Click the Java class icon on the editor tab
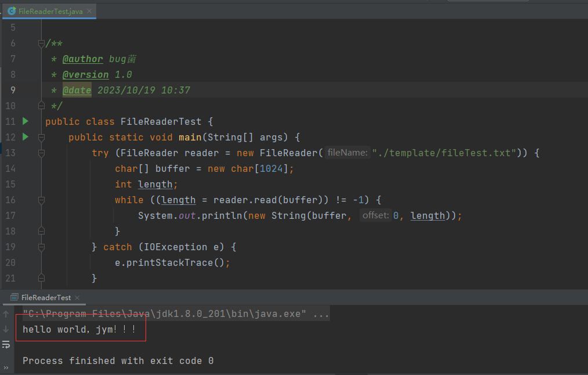Viewport: 588px width, 375px height. (12, 11)
